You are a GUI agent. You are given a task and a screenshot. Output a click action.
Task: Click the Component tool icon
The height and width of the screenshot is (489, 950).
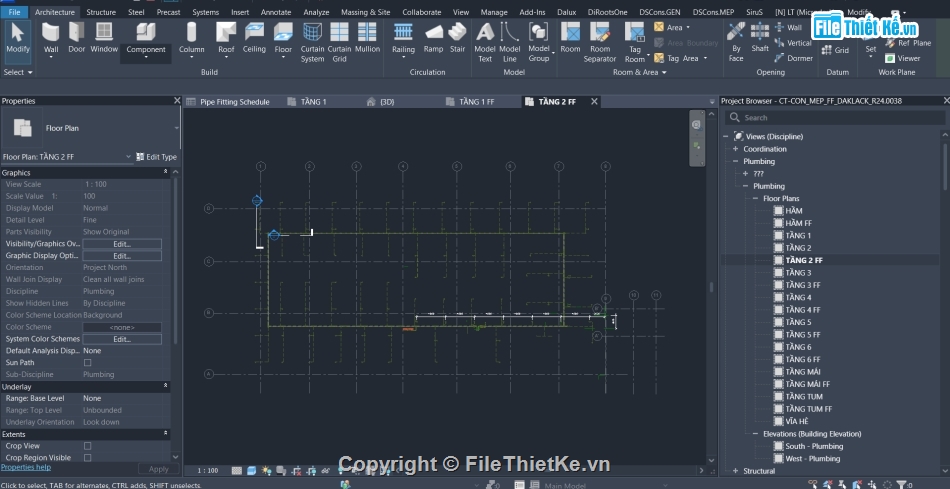(145, 32)
